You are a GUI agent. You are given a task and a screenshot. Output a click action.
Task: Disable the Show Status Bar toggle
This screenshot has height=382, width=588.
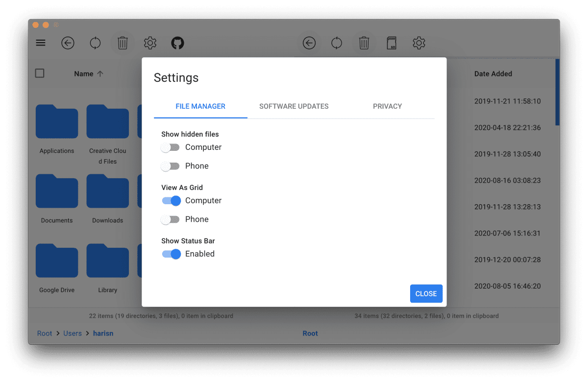click(171, 254)
